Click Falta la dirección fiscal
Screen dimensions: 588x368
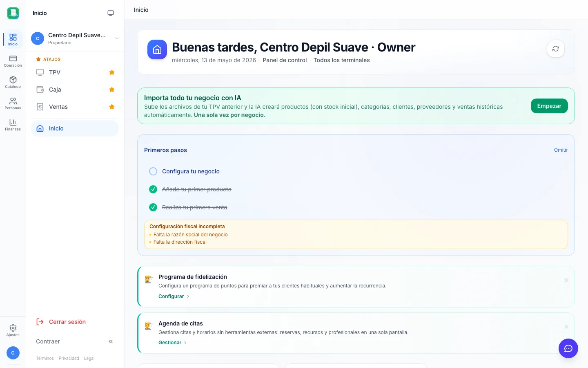[x=180, y=242]
